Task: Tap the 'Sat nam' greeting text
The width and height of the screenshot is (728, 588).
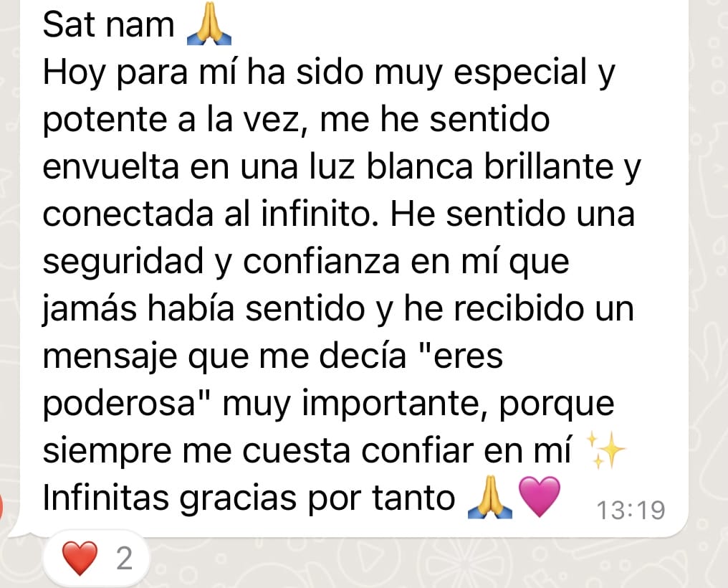Action: pos(109,24)
